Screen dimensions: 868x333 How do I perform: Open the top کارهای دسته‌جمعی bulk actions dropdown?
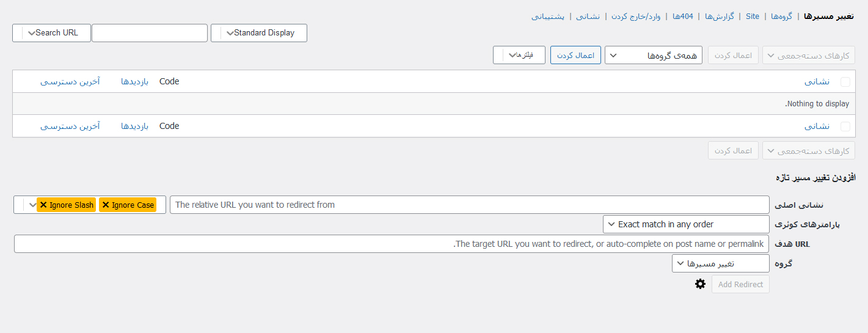point(809,55)
